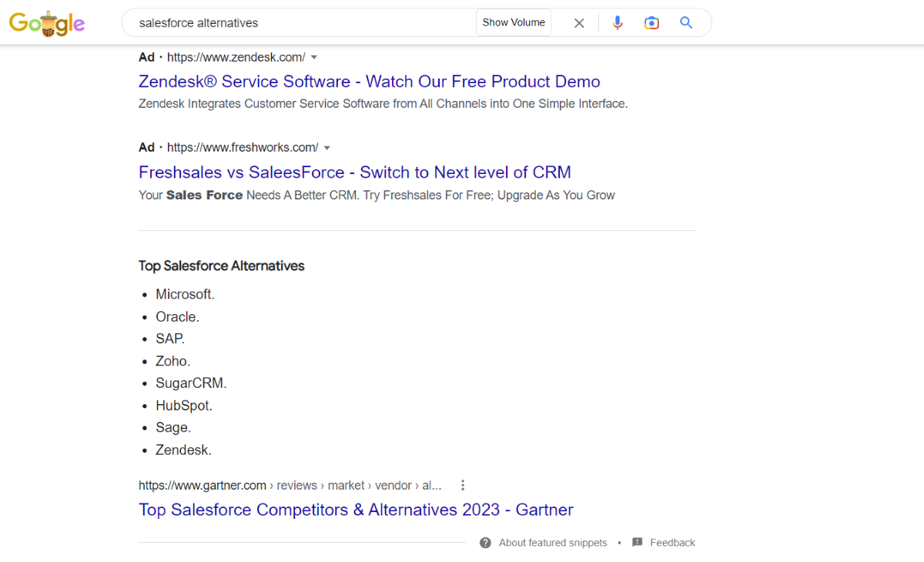This screenshot has width=924, height=562.
Task: Click 'Microsoft.' in the list
Action: pyautogui.click(x=185, y=294)
